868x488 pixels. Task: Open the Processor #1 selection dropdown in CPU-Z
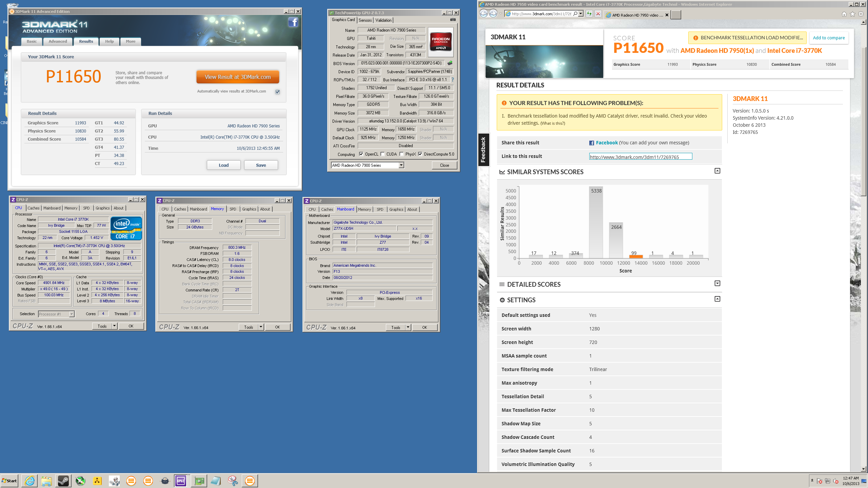[72, 314]
